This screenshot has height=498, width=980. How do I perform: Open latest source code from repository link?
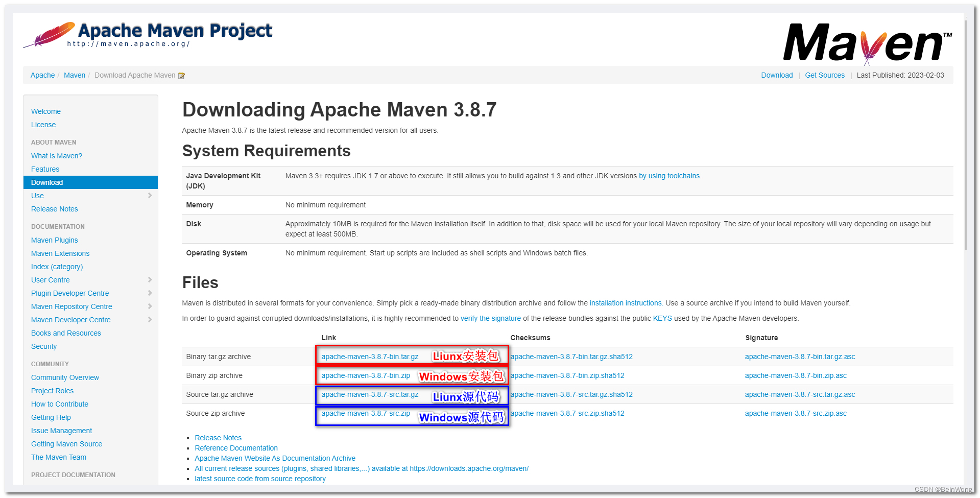tap(260, 479)
